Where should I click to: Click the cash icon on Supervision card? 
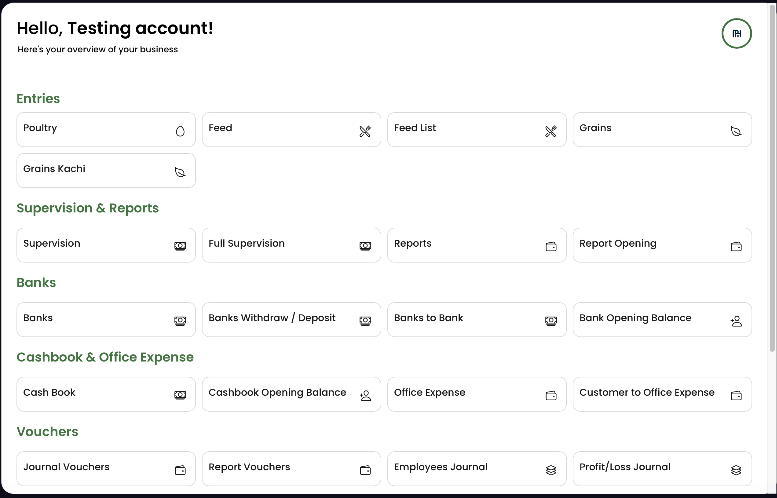point(180,246)
